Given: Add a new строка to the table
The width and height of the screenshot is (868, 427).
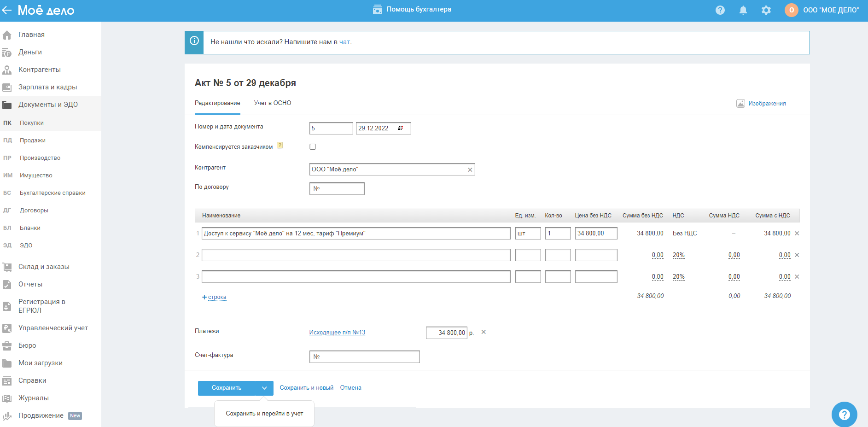Looking at the screenshot, I should (214, 297).
